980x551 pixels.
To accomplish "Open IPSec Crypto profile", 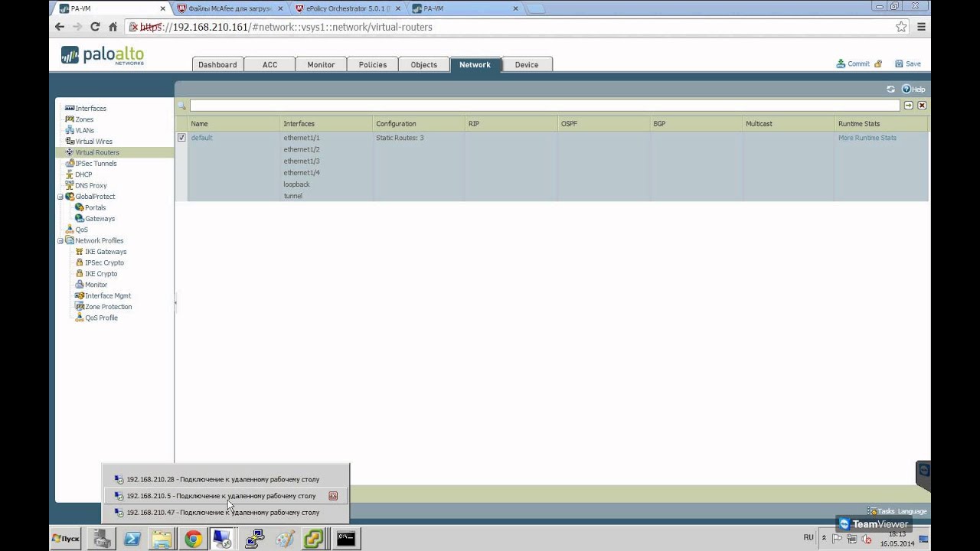I will click(104, 262).
